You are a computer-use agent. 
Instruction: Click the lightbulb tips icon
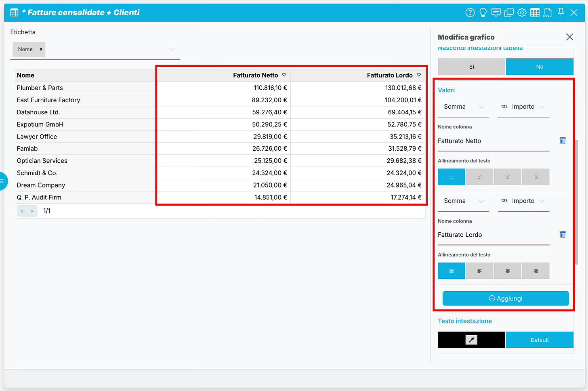click(483, 13)
